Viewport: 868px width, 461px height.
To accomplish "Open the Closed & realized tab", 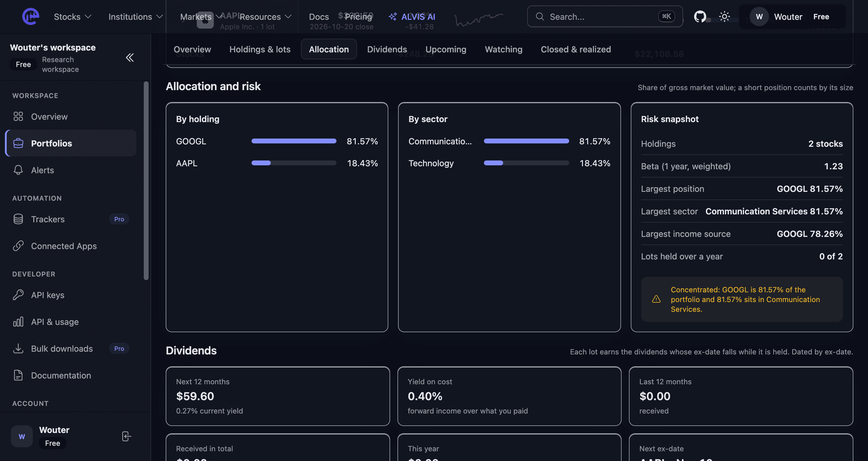I will [x=576, y=49].
